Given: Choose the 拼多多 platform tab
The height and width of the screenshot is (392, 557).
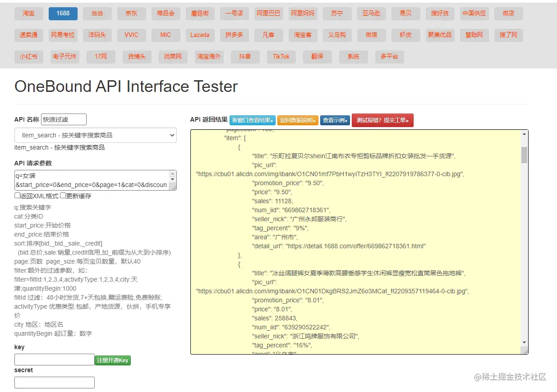Looking at the screenshot, I should 235,35.
